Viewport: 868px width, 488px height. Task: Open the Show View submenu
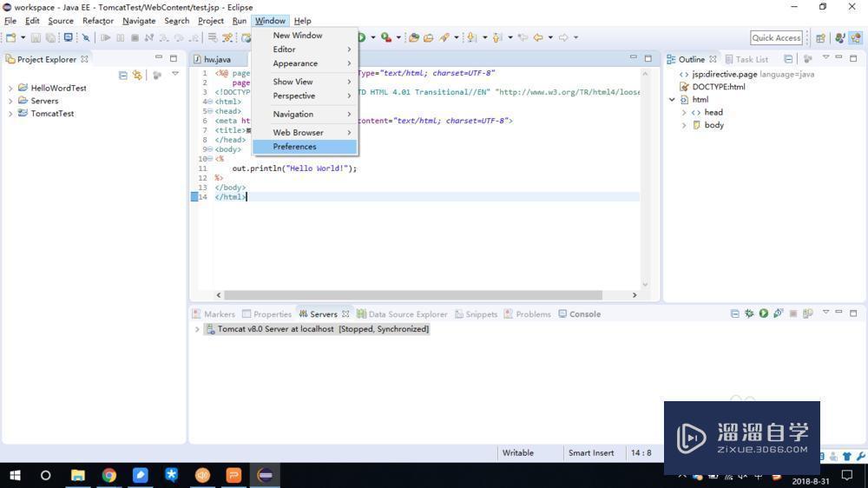click(x=293, y=82)
